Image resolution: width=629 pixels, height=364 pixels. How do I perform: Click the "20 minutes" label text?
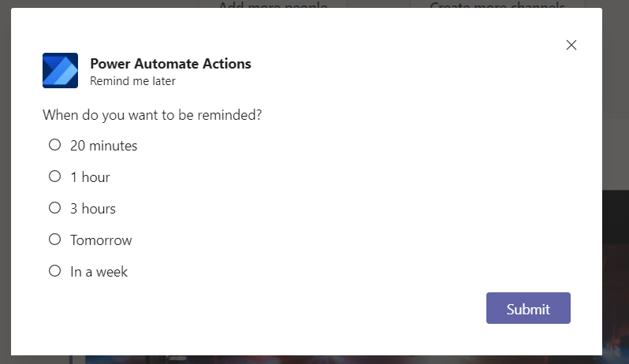coord(103,146)
